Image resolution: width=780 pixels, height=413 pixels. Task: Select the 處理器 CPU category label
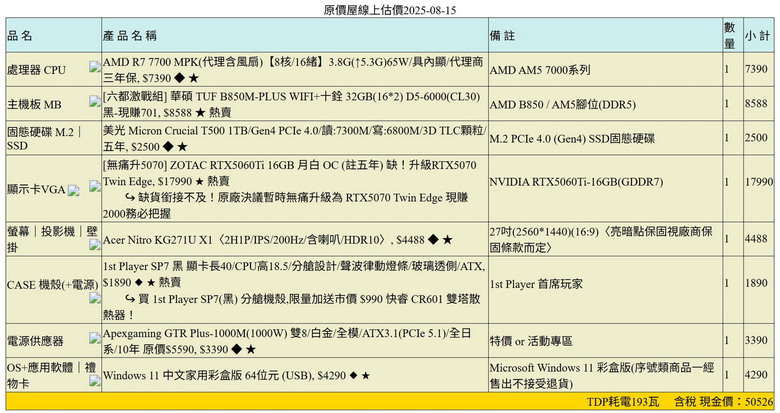click(x=36, y=70)
